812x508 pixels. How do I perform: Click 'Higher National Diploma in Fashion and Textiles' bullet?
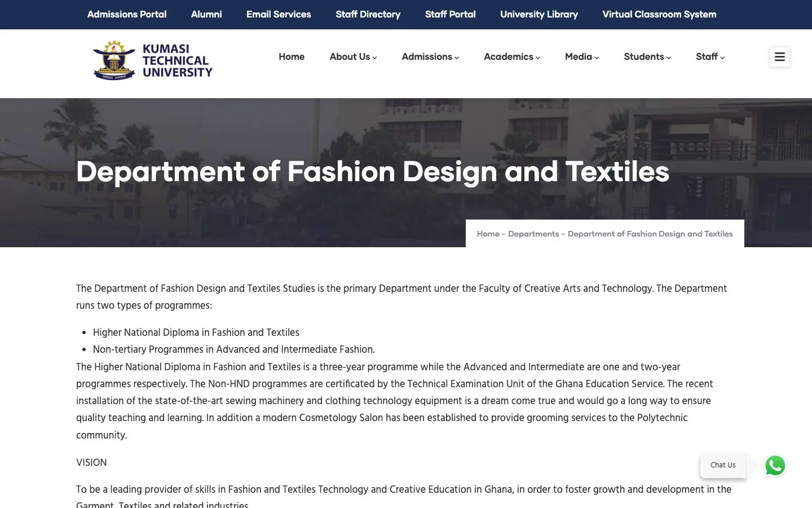click(196, 332)
